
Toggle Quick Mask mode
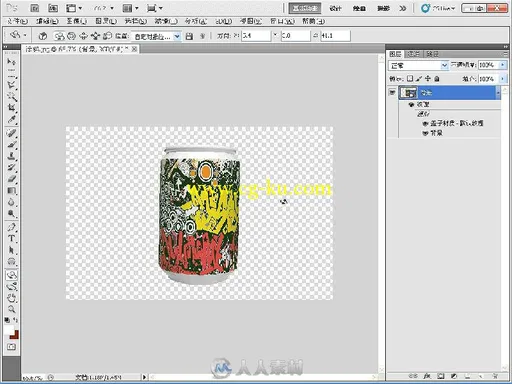[11, 347]
